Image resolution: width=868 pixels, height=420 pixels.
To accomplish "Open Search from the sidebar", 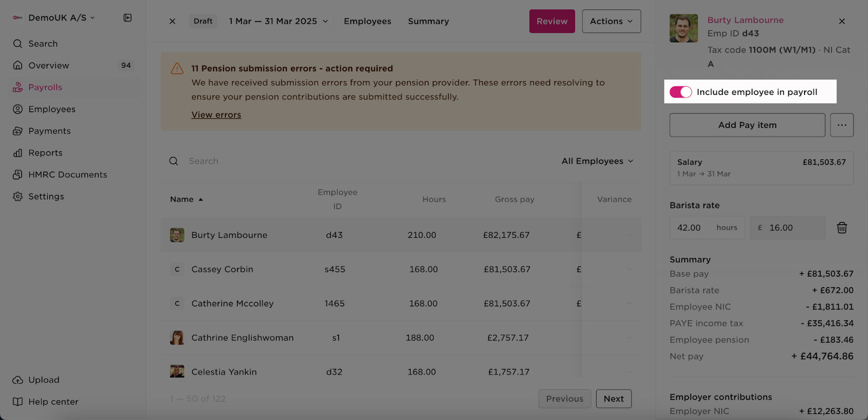I will pos(43,43).
